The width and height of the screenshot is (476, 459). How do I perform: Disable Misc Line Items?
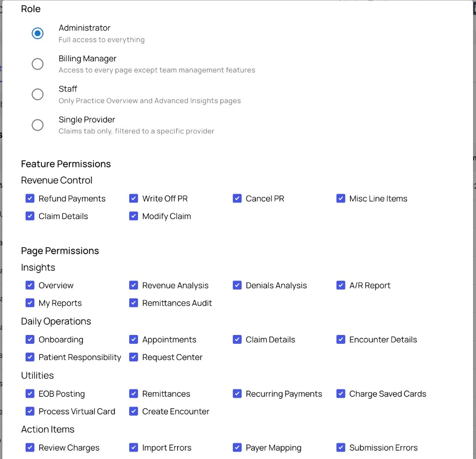(341, 198)
